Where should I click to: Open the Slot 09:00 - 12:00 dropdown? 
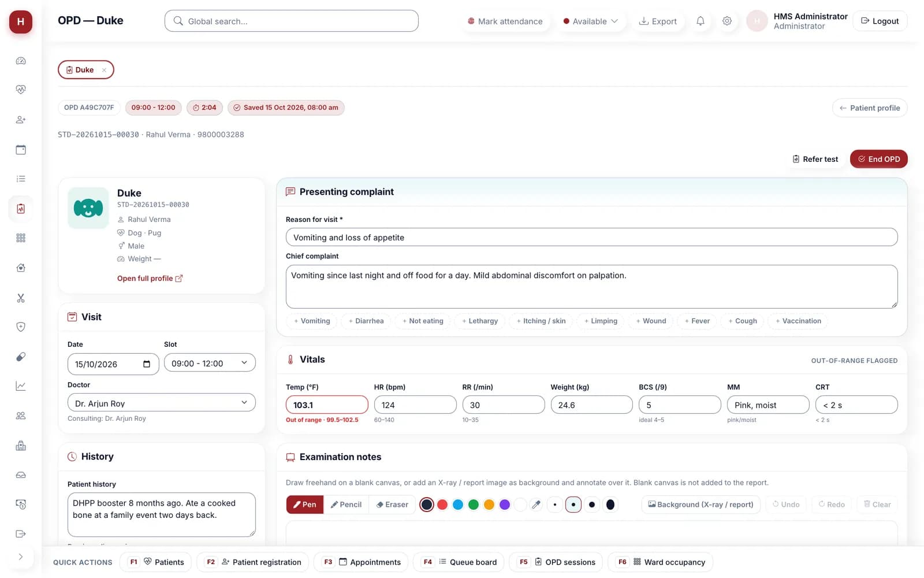(x=210, y=363)
